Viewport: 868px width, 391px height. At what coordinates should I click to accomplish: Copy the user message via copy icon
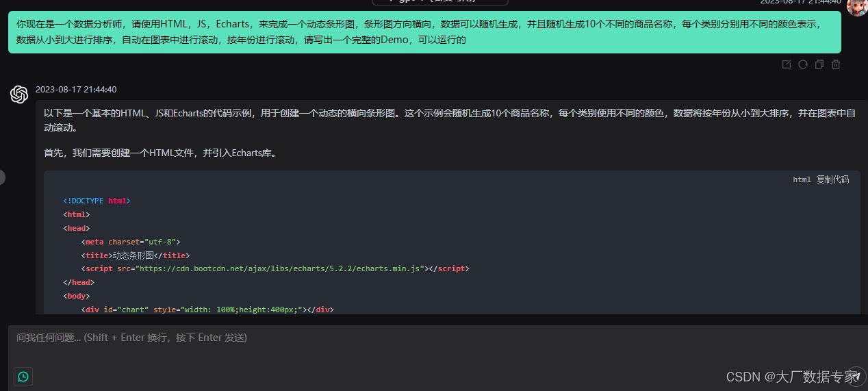click(819, 64)
